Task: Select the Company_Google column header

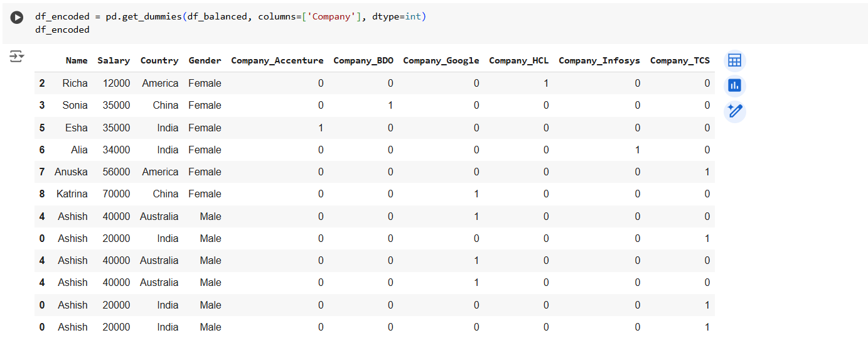Action: pos(441,61)
